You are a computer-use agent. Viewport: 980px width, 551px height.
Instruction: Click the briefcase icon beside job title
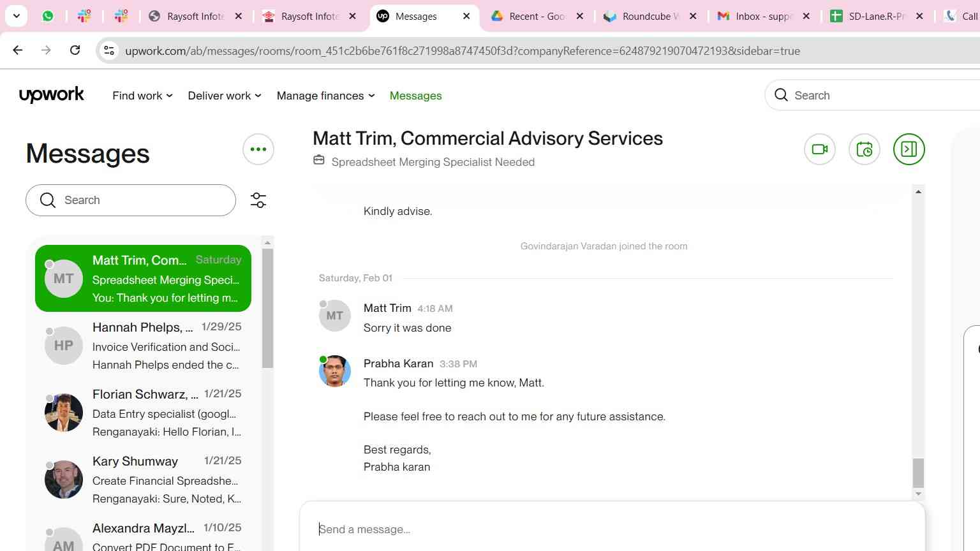319,160
